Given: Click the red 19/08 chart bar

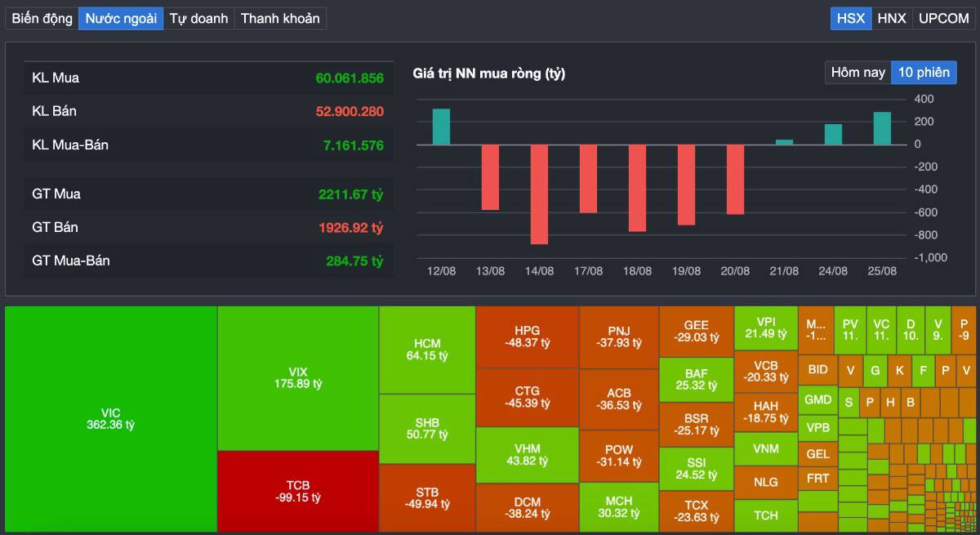Looking at the screenshot, I should [x=686, y=185].
